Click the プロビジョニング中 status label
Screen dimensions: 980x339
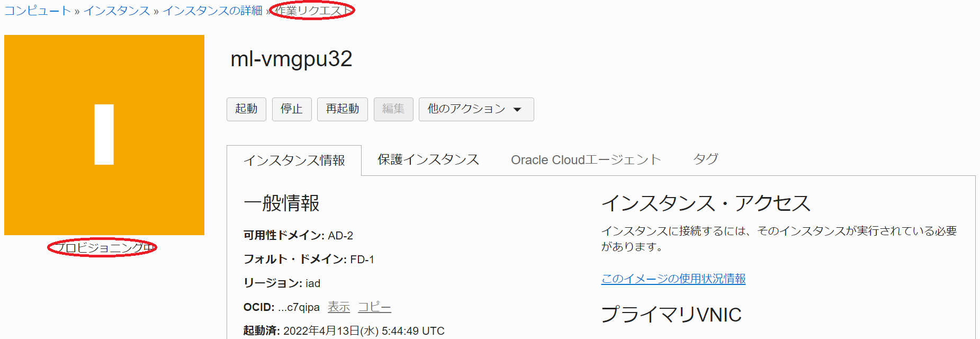[x=103, y=247]
